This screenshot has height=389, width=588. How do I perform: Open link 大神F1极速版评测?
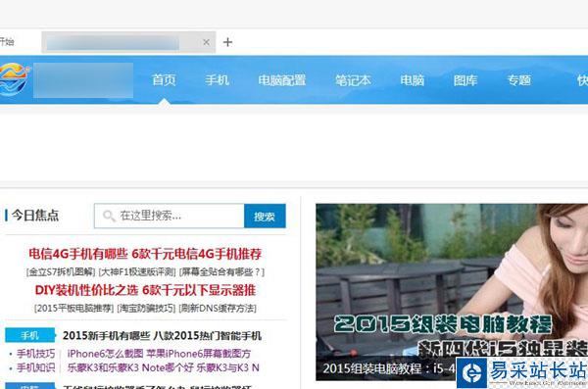137,271
